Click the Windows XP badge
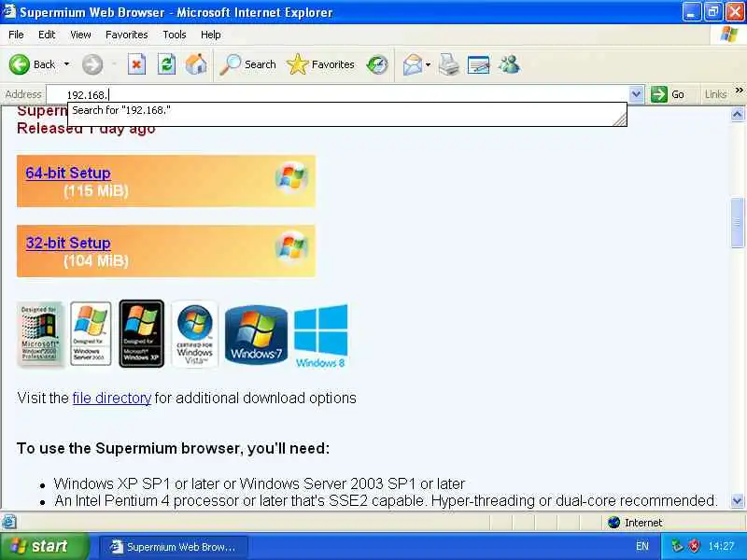 pos(142,333)
